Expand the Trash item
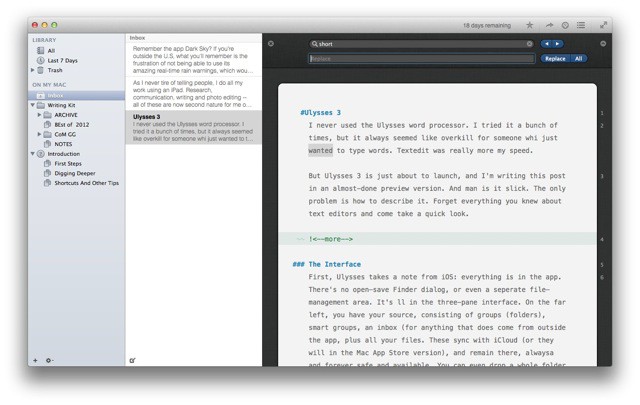Image resolution: width=640 pixels, height=405 pixels. click(x=32, y=70)
